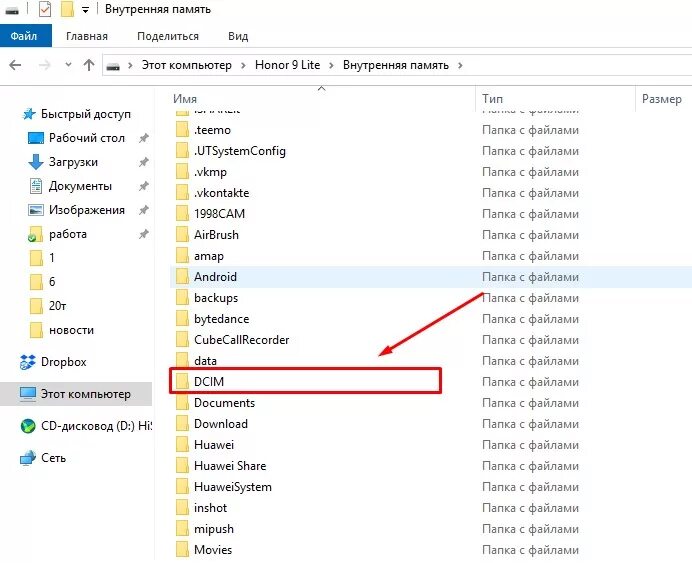Click the pin icon next to Изображения
Viewport: 692px width, 563px height.
143,210
